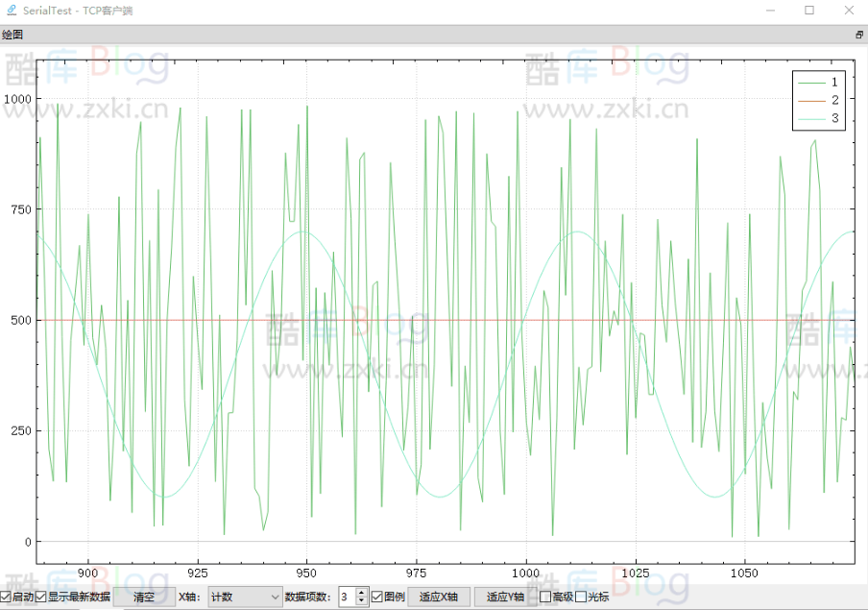
Task: Click the 适应X轴 button
Action: tap(439, 597)
